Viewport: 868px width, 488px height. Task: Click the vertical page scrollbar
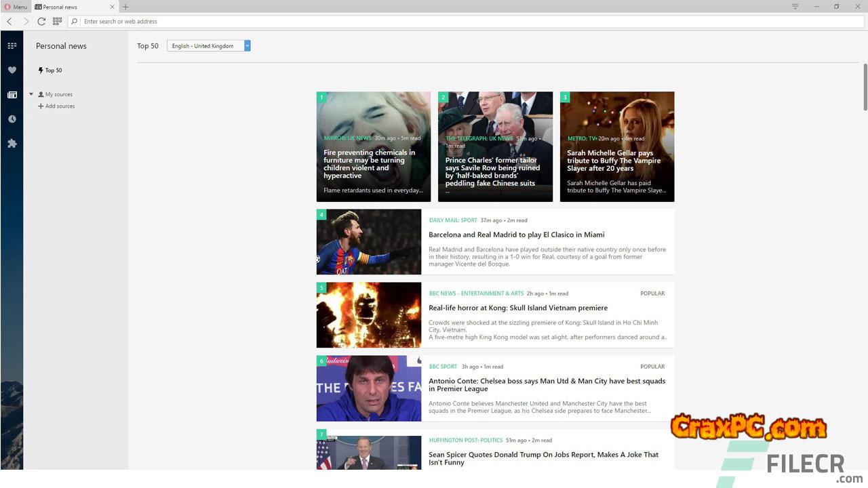click(865, 87)
